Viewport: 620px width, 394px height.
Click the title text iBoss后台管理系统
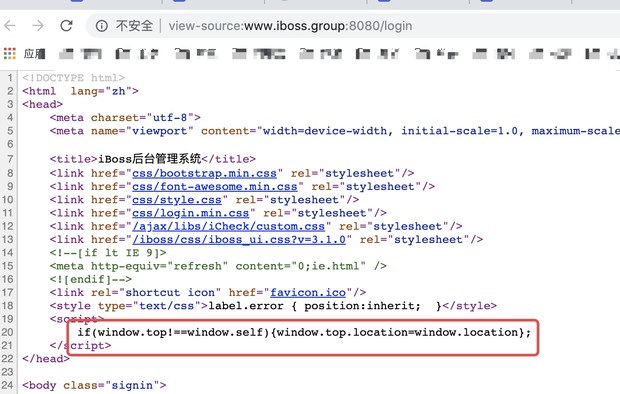coord(149,159)
